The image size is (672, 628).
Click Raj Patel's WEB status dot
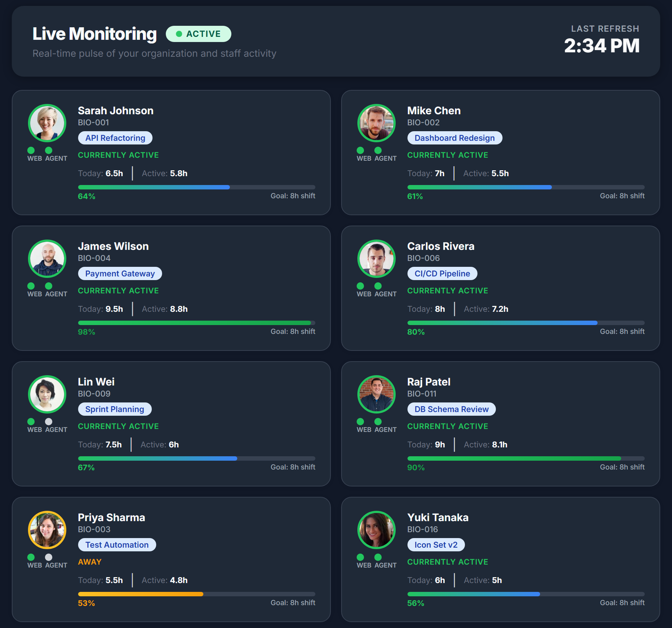(360, 422)
